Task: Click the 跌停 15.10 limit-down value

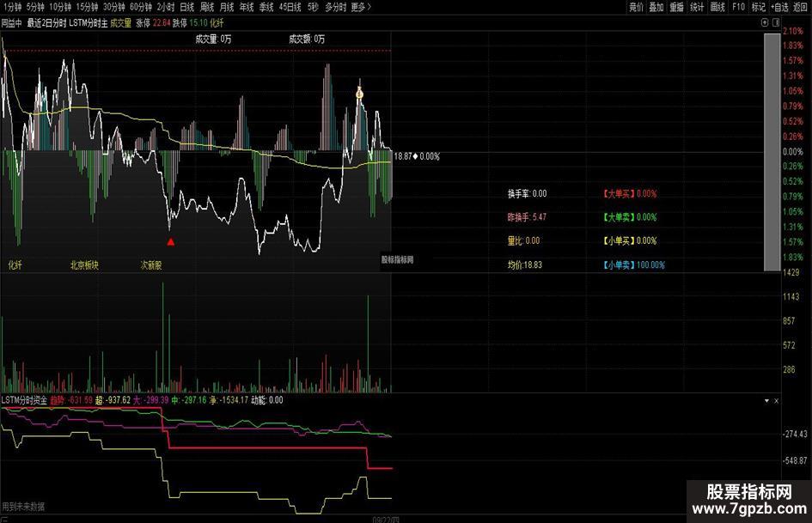Action: click(190, 23)
